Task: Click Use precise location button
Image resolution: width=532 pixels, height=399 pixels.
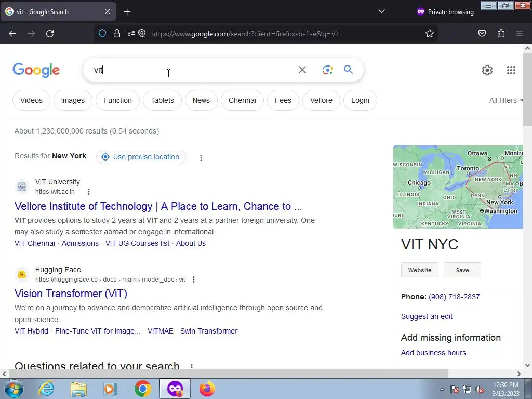Action: pos(141,157)
